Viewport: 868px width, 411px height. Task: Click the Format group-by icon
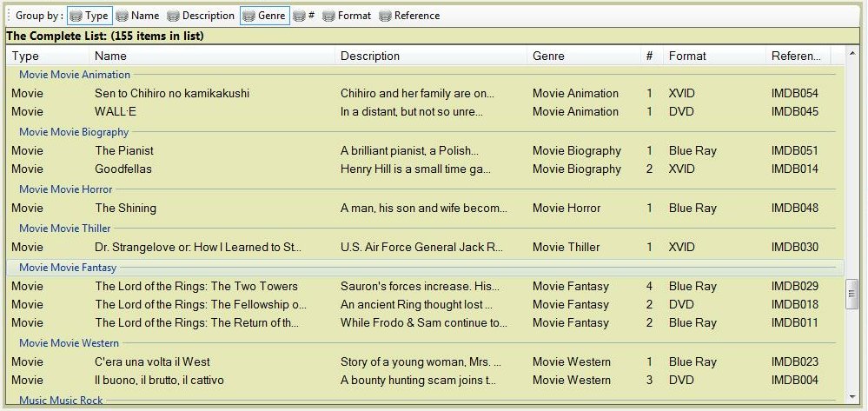click(329, 16)
